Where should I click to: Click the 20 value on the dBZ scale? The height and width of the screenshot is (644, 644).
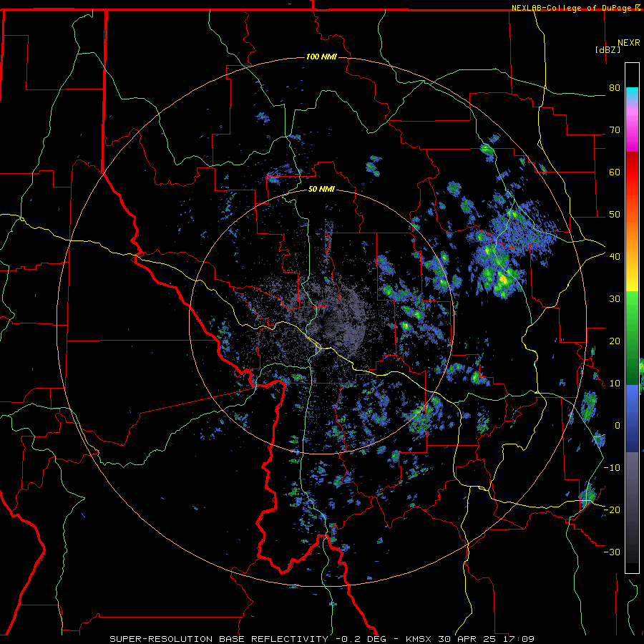tap(615, 341)
